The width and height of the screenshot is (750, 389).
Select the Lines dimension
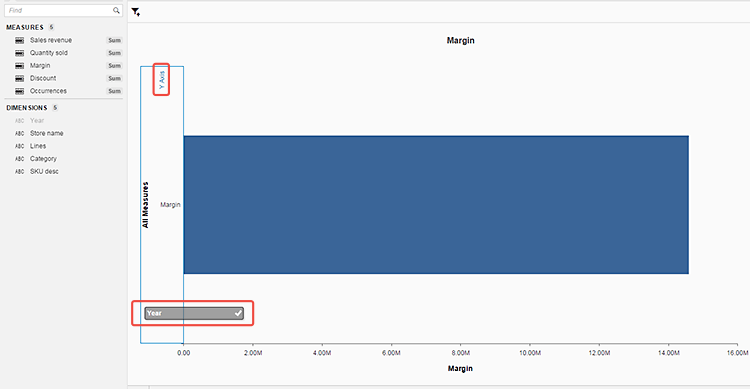click(x=38, y=146)
